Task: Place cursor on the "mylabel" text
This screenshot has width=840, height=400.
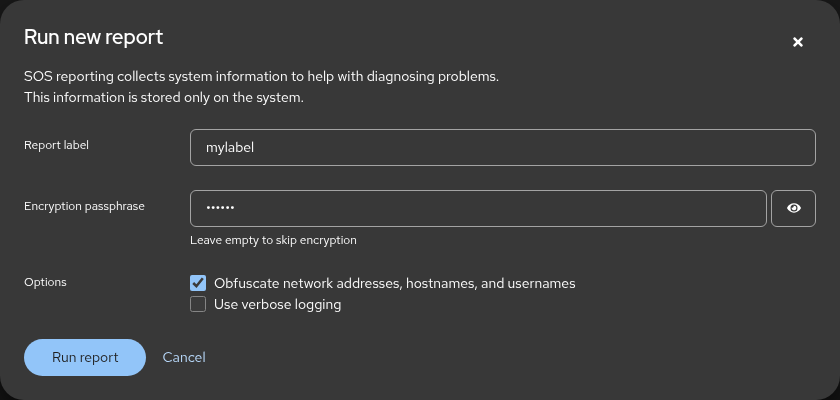Action: point(230,147)
